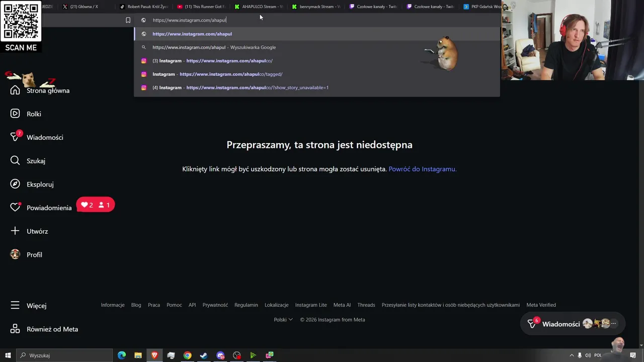
Task: Switch to PKP Gdańsk tab
Action: [x=483, y=7]
